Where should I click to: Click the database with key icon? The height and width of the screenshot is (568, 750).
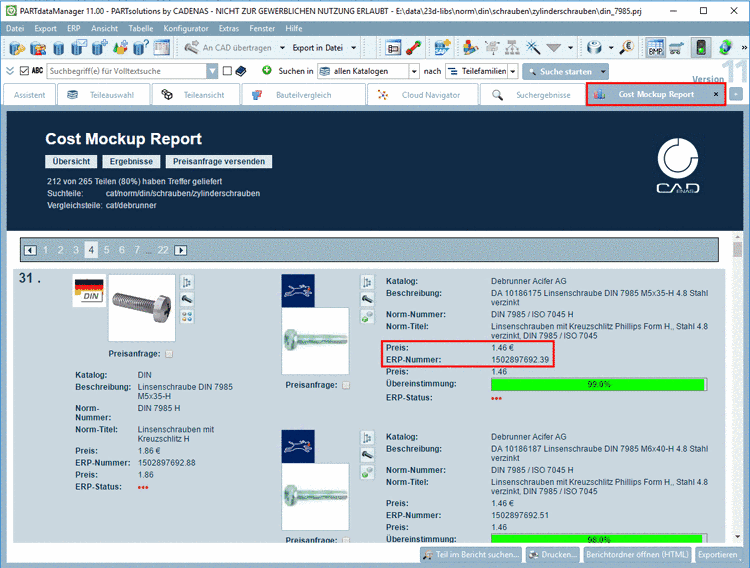[x=17, y=48]
